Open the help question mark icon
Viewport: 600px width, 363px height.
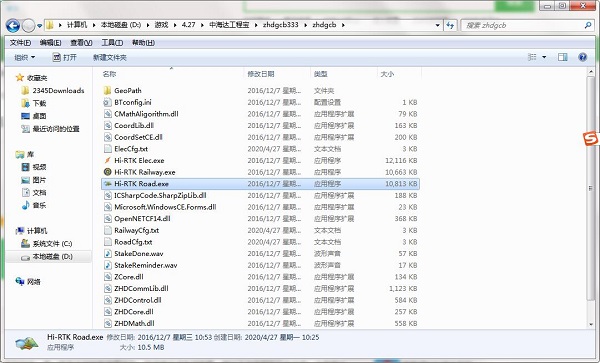[x=582, y=57]
